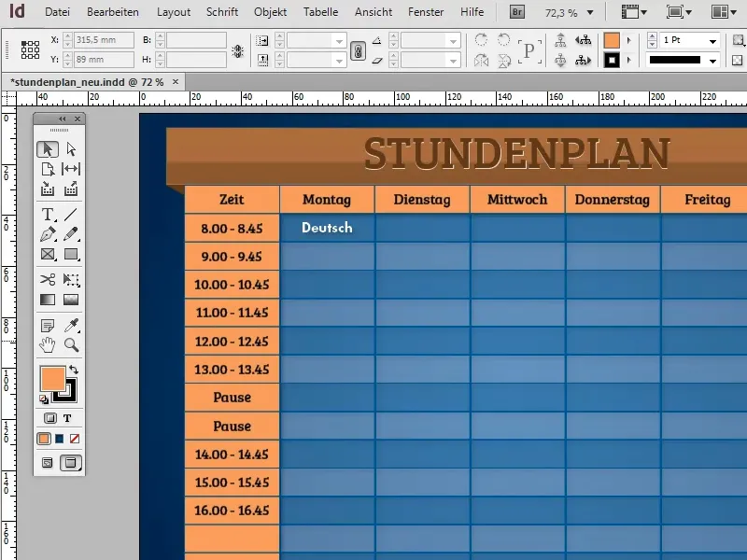
Task: Select the Rectangle tool
Action: click(71, 254)
